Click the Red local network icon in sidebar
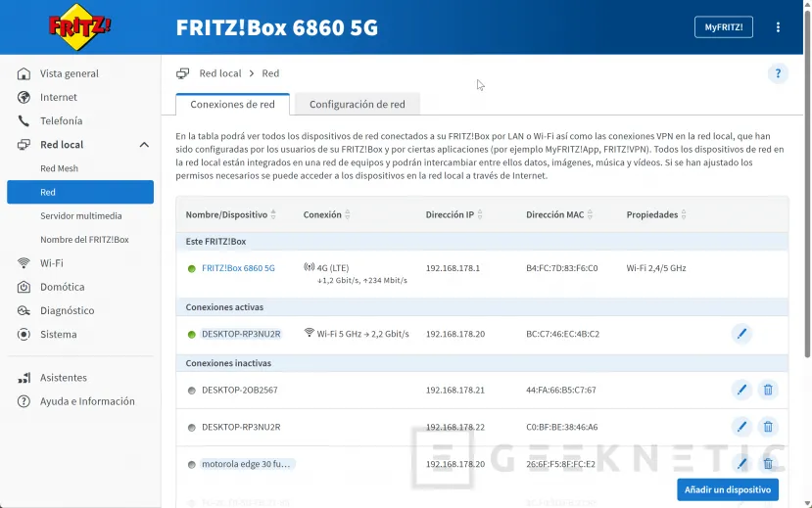This screenshot has width=812, height=508. (x=24, y=145)
